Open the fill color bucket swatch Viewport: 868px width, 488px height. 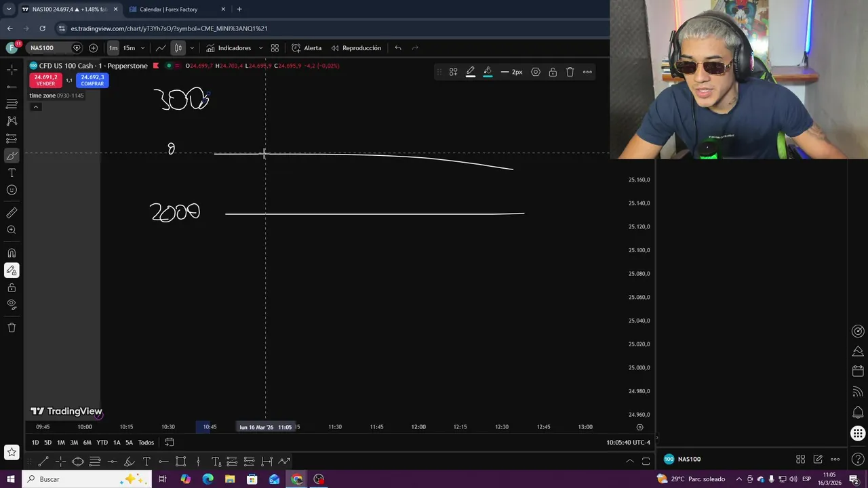tap(488, 72)
